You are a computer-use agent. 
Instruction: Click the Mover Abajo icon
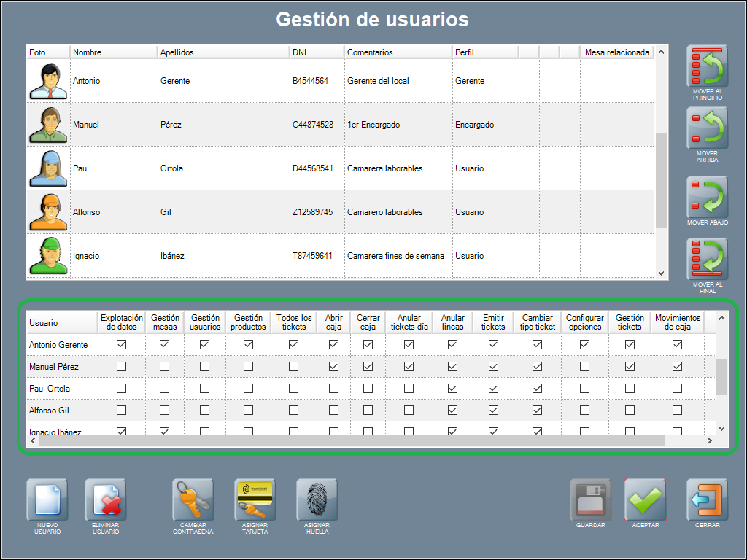[x=708, y=197]
